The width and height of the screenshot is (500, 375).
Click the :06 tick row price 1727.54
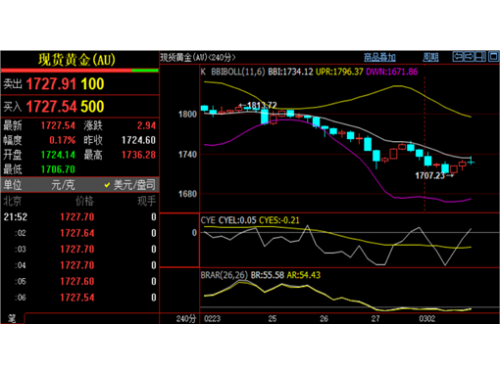click(77, 298)
